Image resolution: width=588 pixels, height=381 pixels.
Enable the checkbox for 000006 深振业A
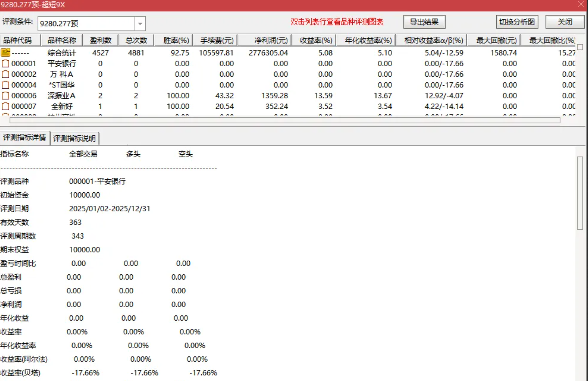[5, 96]
